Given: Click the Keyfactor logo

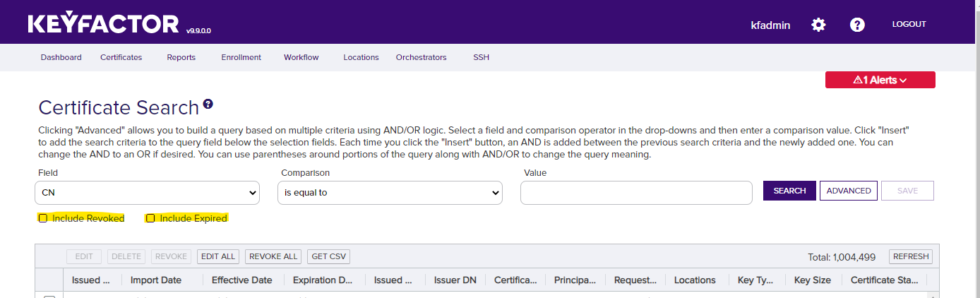Looking at the screenshot, I should (103, 24).
